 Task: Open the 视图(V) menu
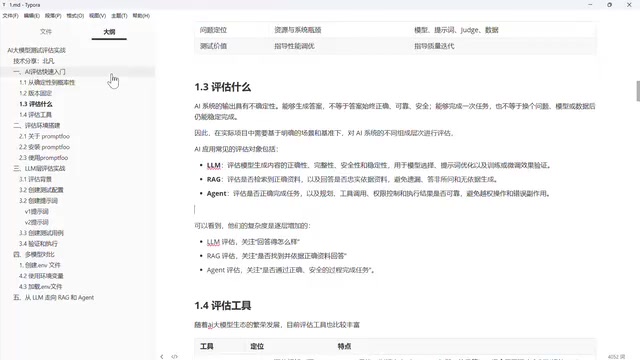tap(97, 16)
